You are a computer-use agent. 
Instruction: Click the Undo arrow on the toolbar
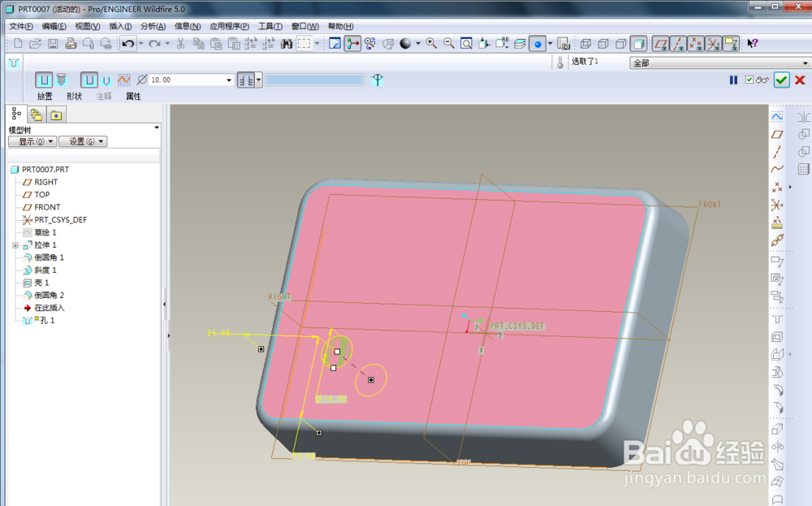tap(128, 42)
